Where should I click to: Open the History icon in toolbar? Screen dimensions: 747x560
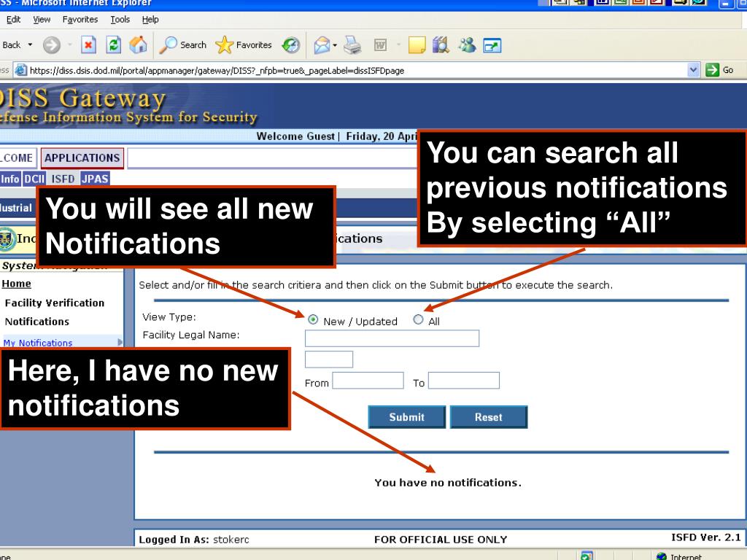[290, 45]
